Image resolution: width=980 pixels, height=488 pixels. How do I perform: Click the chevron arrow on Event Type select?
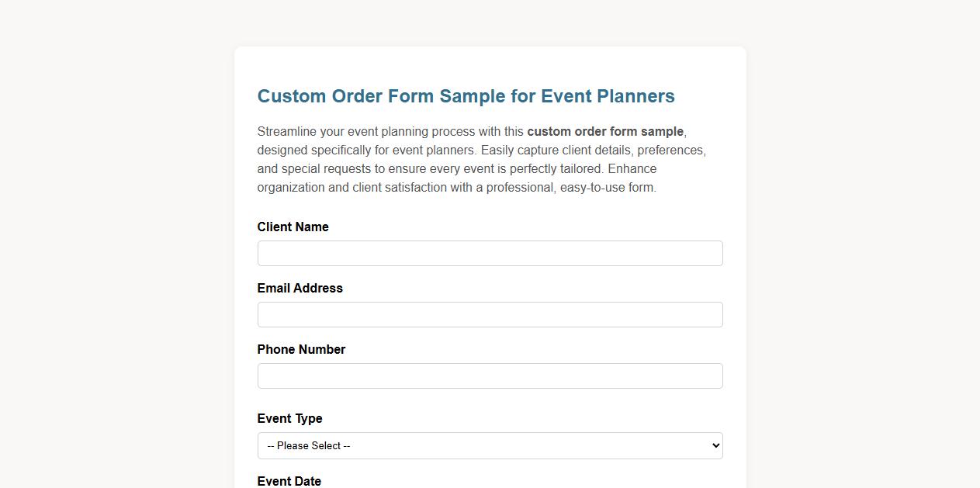pyautogui.click(x=713, y=445)
